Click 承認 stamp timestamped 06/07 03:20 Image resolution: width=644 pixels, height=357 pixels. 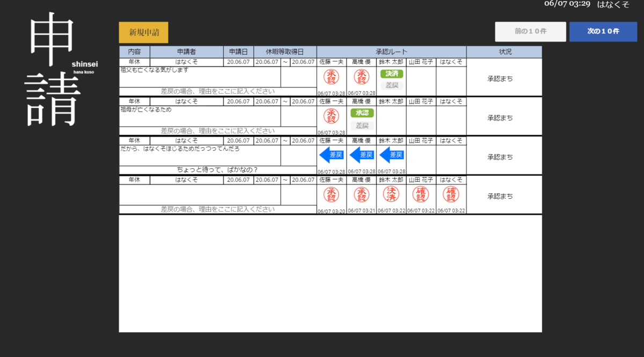pos(332,194)
